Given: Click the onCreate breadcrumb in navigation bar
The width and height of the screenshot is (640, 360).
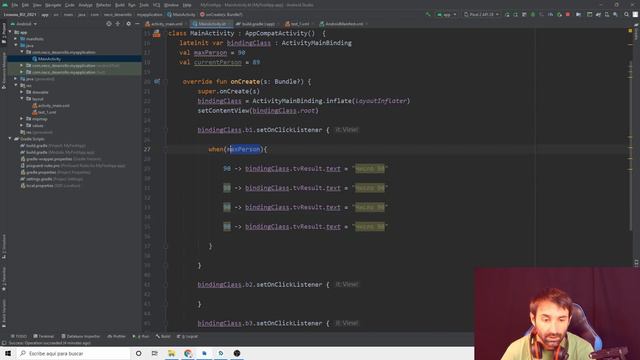Looking at the screenshot, I should pyautogui.click(x=221, y=14).
